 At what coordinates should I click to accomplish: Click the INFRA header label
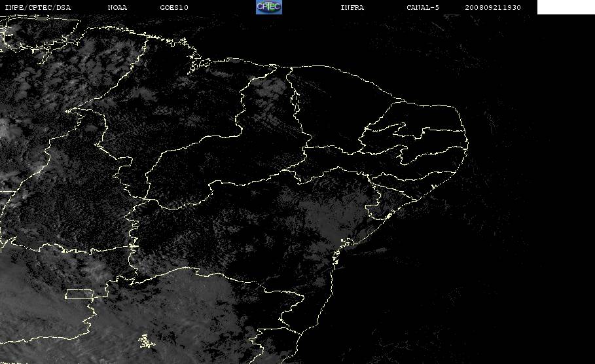[x=352, y=8]
